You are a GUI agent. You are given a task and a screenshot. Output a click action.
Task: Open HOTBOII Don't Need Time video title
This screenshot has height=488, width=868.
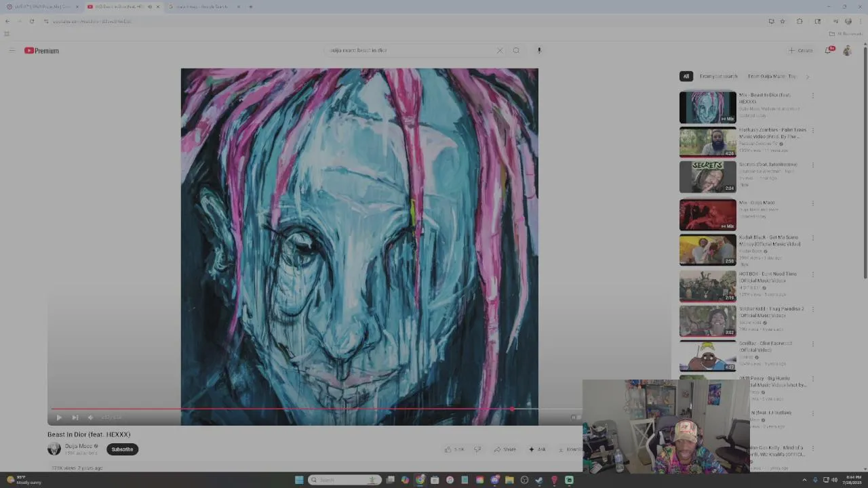(768, 277)
